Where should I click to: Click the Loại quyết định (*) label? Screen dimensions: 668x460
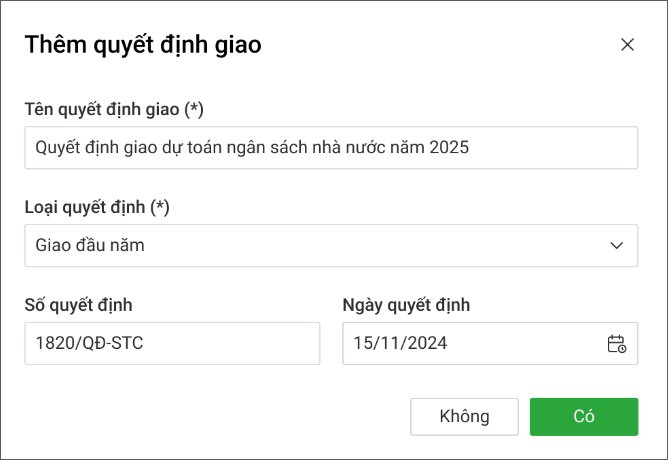[97, 207]
